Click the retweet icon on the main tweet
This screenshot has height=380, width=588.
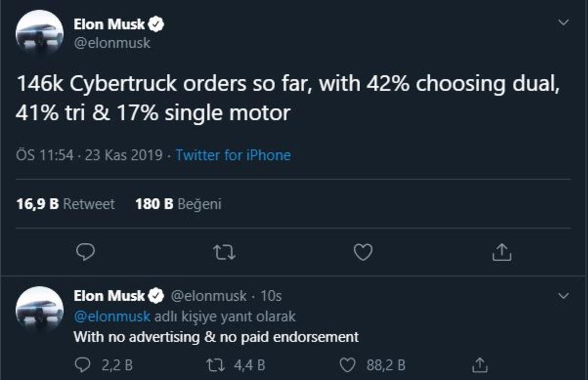pyautogui.click(x=225, y=253)
